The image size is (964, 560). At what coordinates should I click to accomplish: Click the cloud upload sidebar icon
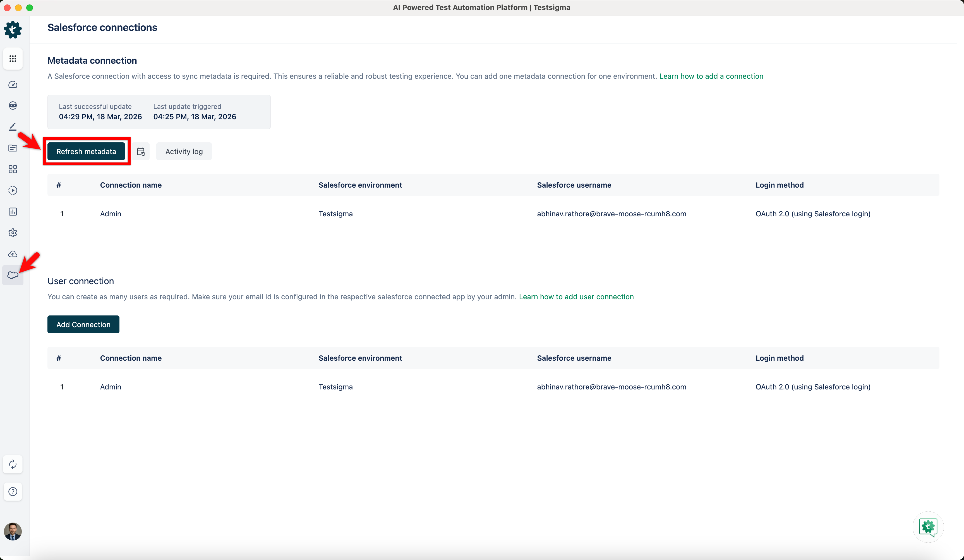coord(13,254)
